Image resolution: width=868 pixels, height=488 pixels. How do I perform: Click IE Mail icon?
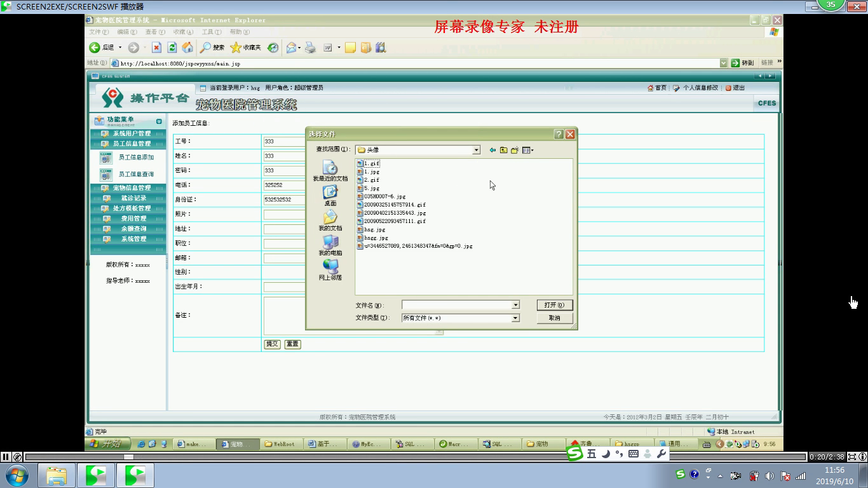pos(291,48)
